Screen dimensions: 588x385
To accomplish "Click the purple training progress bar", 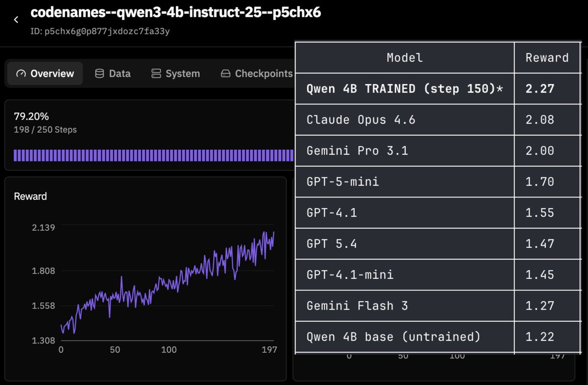I will click(x=154, y=155).
